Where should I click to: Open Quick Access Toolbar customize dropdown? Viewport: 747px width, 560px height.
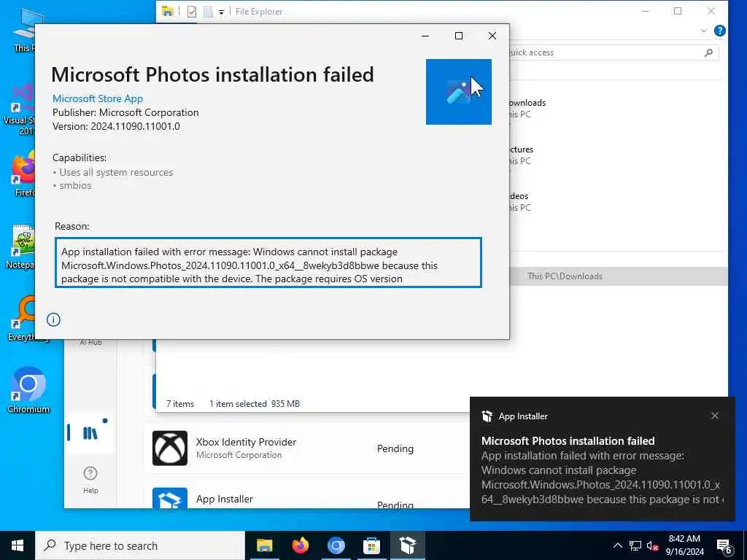coord(222,12)
